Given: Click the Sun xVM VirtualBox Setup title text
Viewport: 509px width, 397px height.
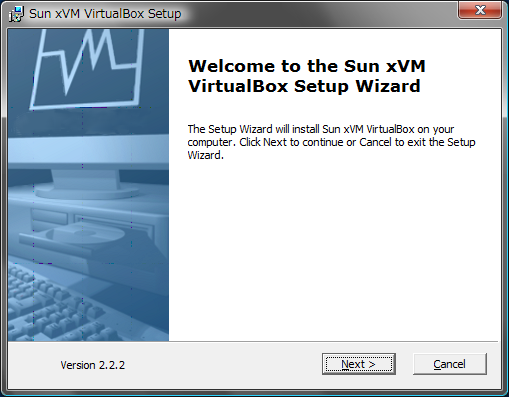Looking at the screenshot, I should point(105,14).
